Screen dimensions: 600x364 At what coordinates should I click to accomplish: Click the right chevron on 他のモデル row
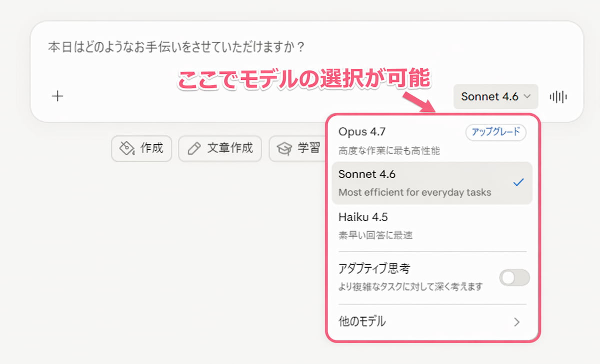coord(517,322)
